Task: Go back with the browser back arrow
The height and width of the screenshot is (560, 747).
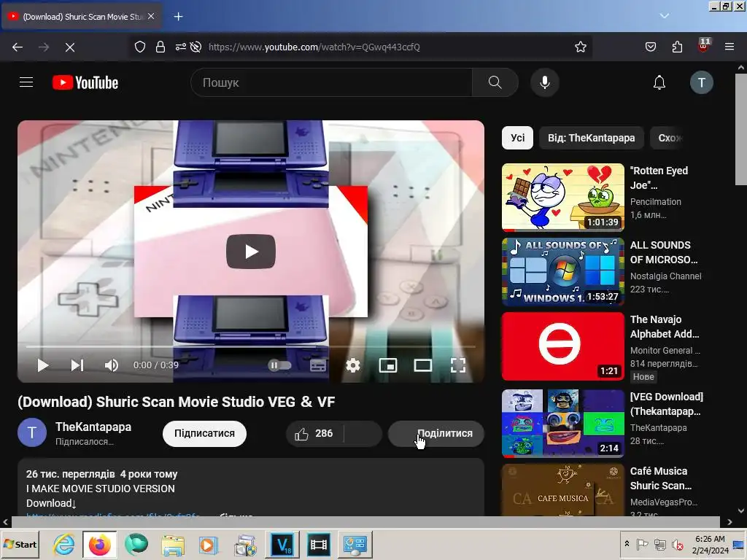Action: 18,47
